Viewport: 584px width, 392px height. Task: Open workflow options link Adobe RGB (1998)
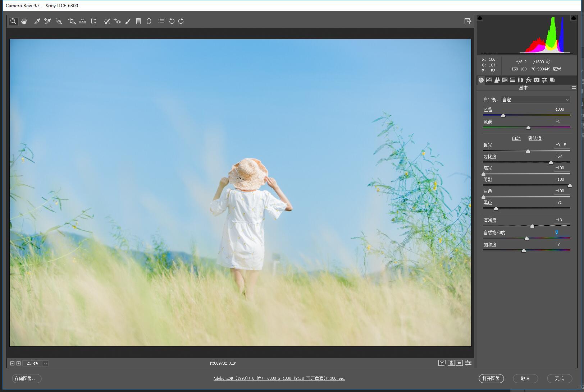279,378
